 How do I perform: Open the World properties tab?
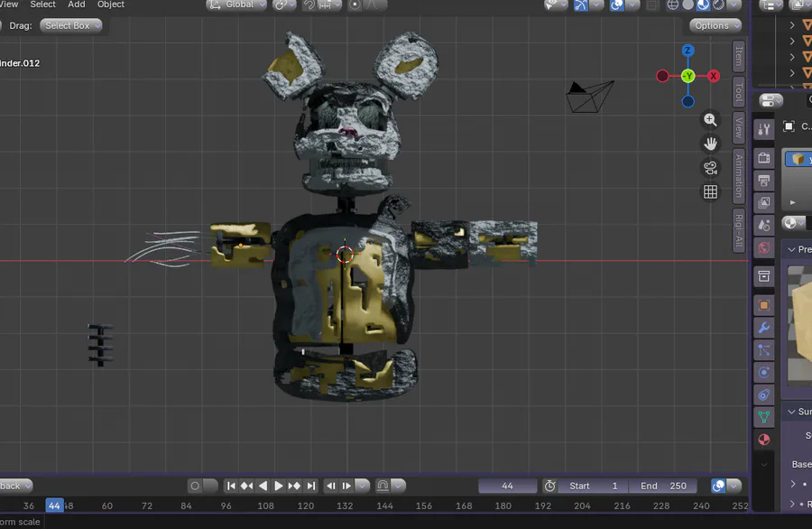coord(764,247)
